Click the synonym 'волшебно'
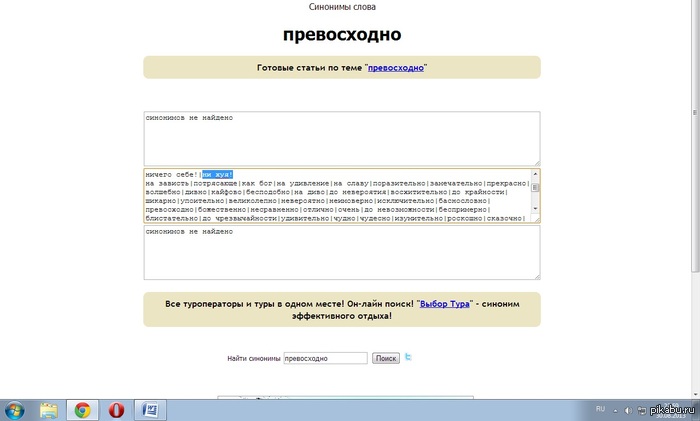 [163, 192]
